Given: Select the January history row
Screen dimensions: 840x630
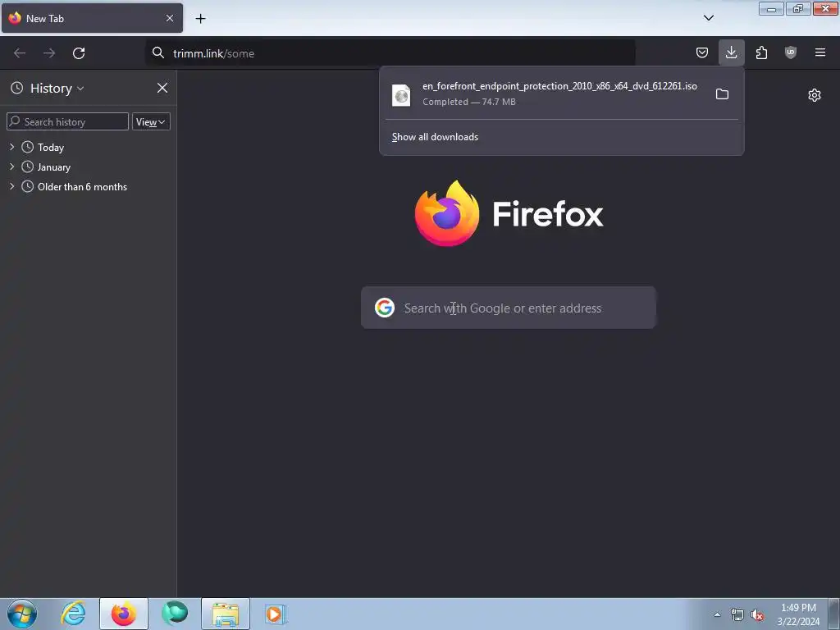Looking at the screenshot, I should tap(89, 167).
